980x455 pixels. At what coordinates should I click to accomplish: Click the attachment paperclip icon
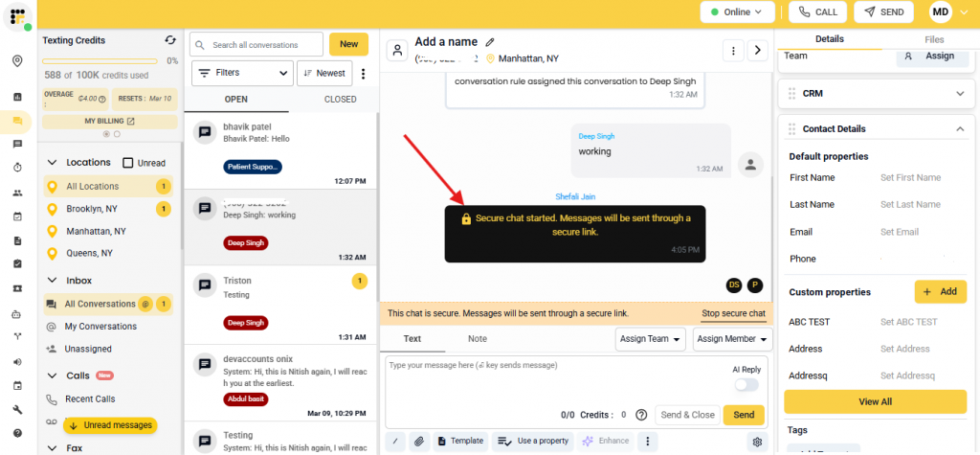coord(419,442)
